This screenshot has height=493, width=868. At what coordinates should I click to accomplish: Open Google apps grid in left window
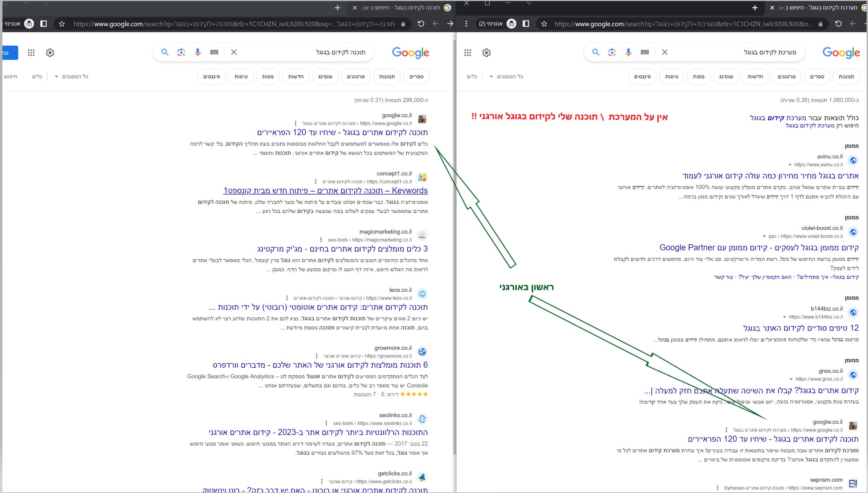pyautogui.click(x=31, y=53)
